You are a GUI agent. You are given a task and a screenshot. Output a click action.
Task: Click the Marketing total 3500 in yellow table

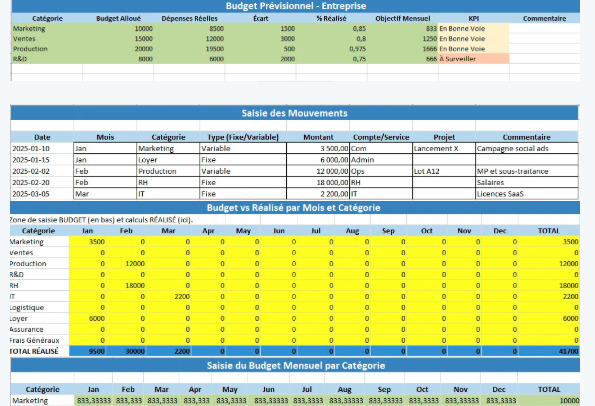(x=549, y=241)
